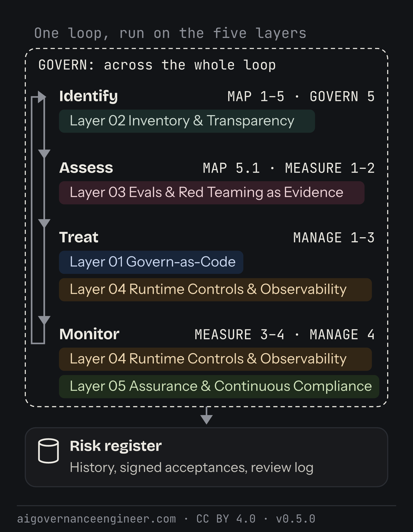Click the Treat step heading
Image resolution: width=413 pixels, height=532 pixels.
(x=79, y=237)
